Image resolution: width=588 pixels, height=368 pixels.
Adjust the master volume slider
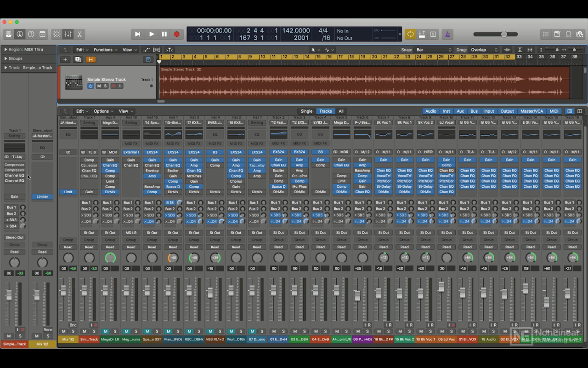point(504,34)
